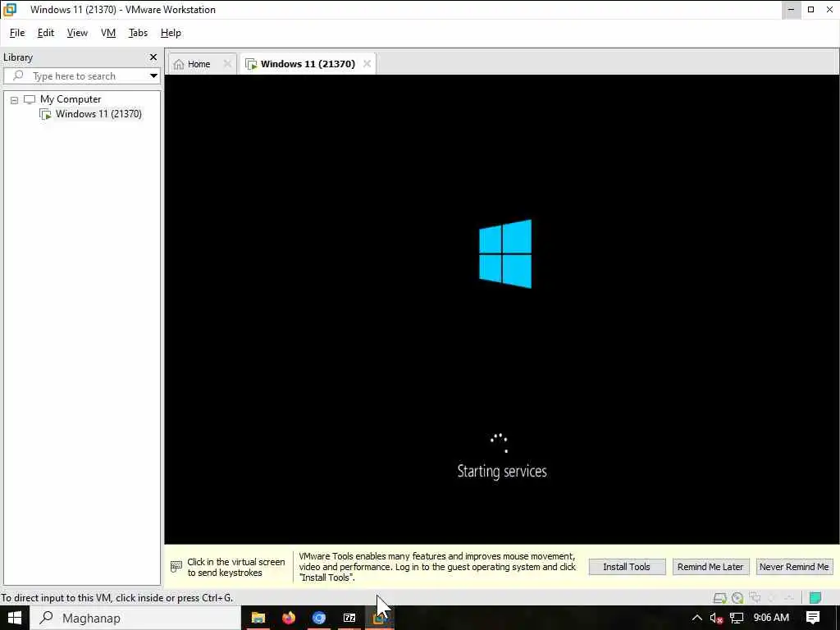Open the Tabs menu

(138, 33)
